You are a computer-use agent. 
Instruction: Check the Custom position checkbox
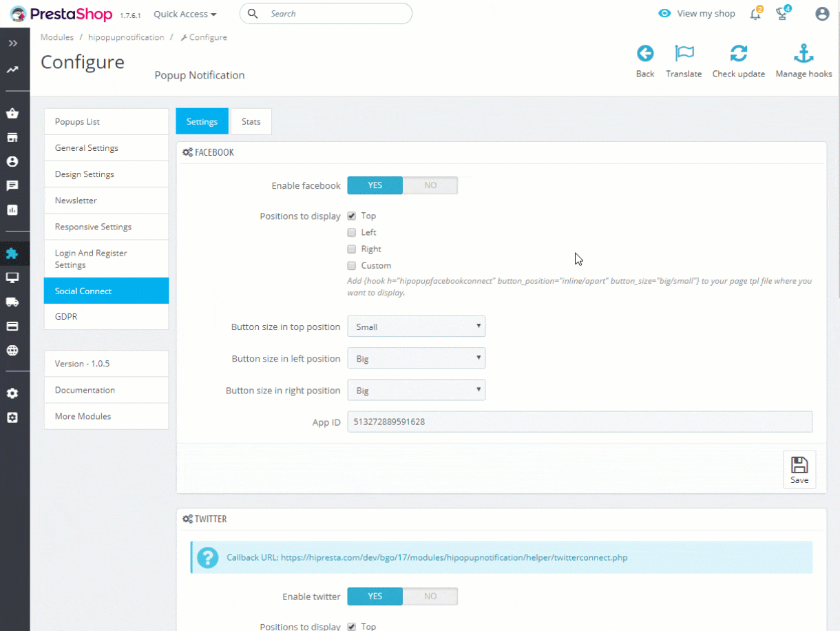tap(352, 265)
